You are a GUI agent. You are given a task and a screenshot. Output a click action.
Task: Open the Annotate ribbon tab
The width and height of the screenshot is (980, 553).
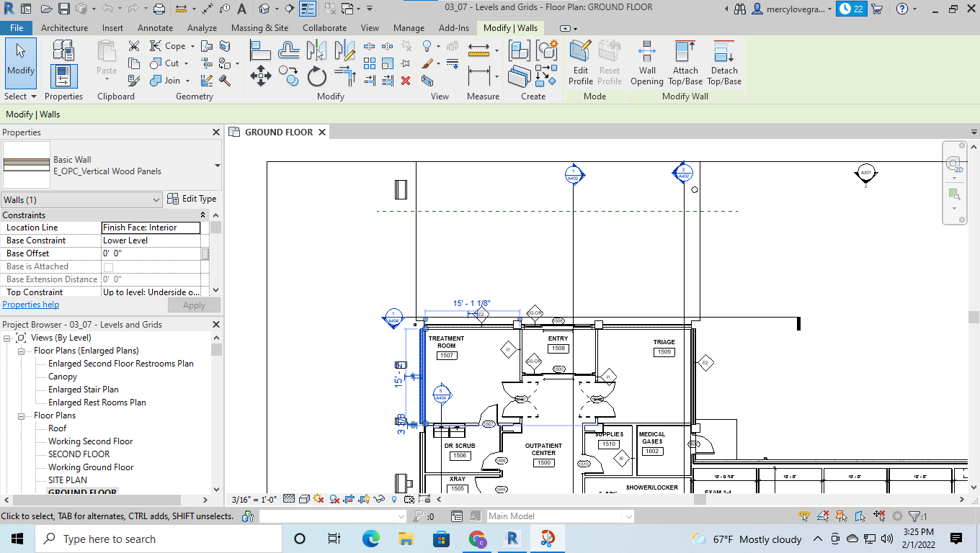[154, 28]
